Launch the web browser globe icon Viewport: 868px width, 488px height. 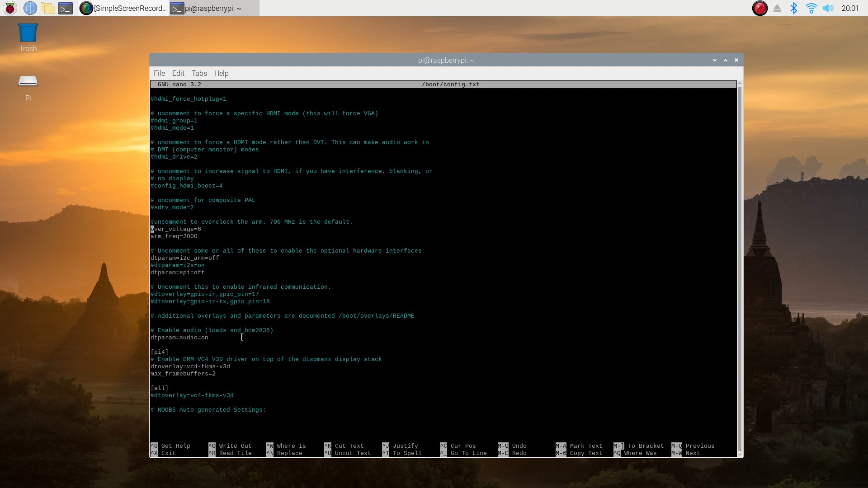(30, 8)
